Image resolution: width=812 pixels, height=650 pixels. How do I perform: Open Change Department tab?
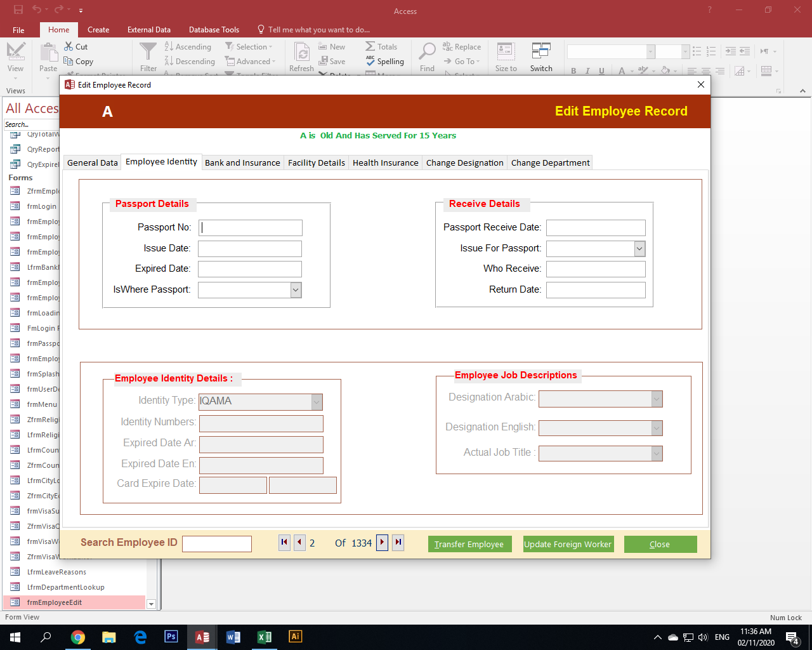551,162
